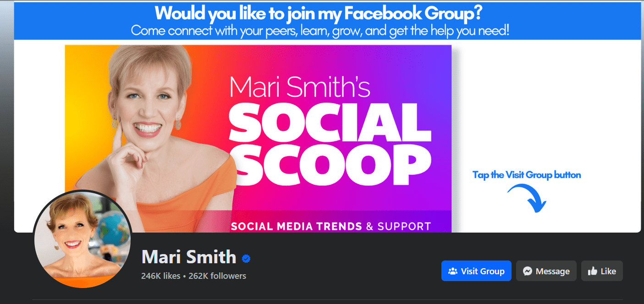Click the thumbs-up icon on the Like button

pyautogui.click(x=592, y=271)
